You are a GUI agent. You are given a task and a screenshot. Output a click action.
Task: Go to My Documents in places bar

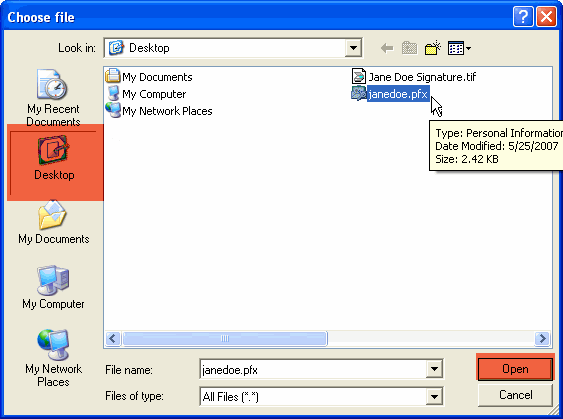pos(53,222)
